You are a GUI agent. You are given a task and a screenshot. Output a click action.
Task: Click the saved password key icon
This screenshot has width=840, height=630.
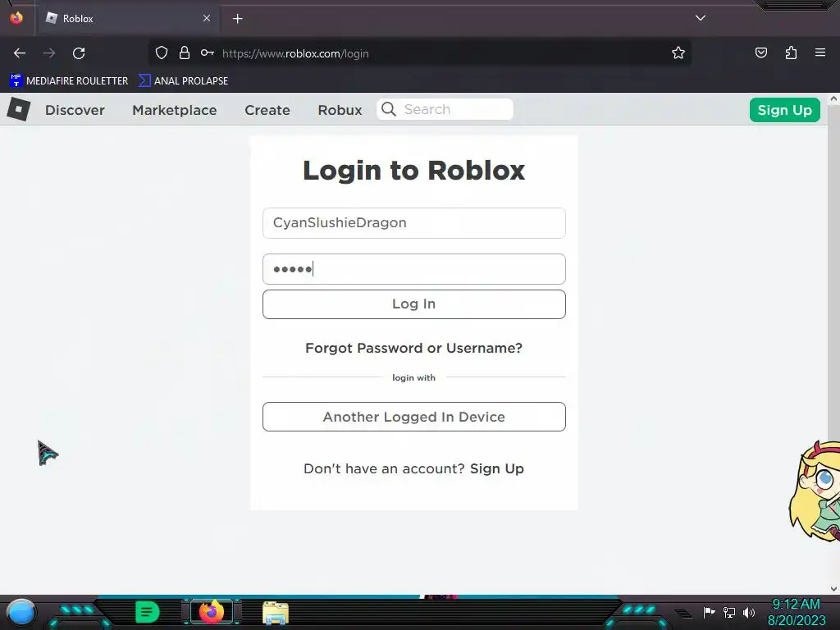pos(208,52)
